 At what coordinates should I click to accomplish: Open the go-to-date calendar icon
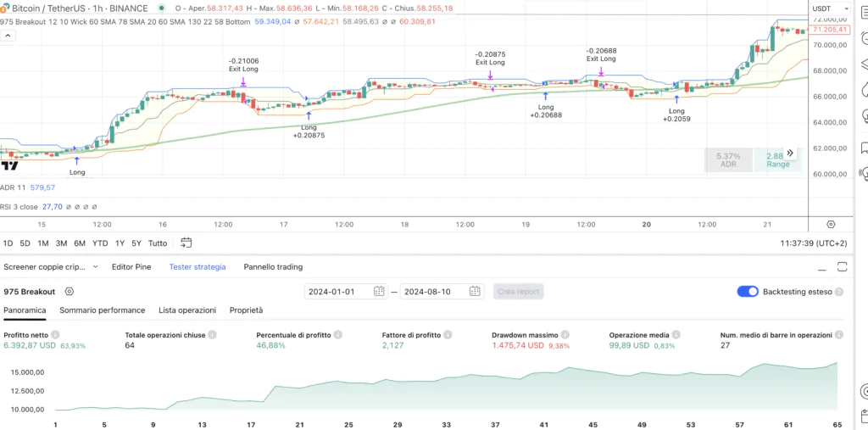[186, 243]
